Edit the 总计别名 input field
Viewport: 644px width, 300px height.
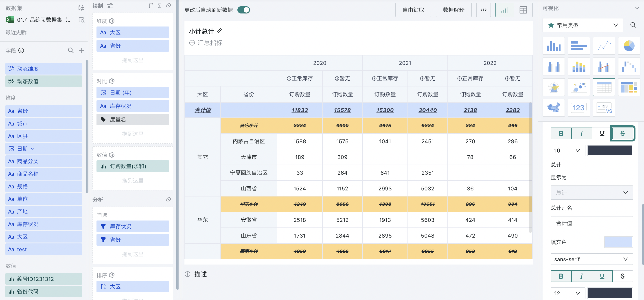[x=591, y=223]
